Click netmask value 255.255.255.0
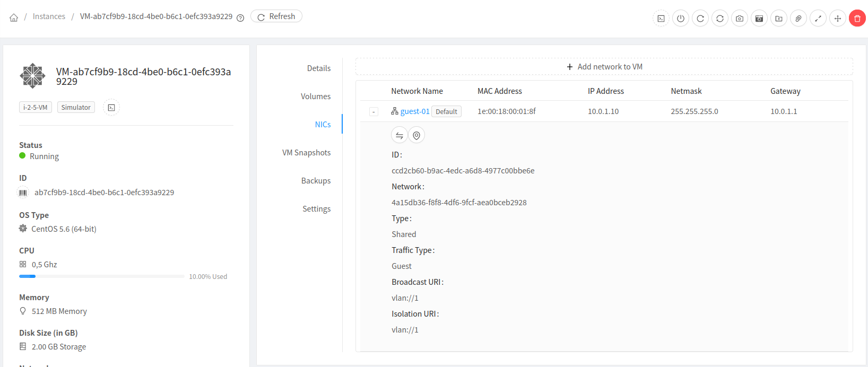 click(695, 111)
